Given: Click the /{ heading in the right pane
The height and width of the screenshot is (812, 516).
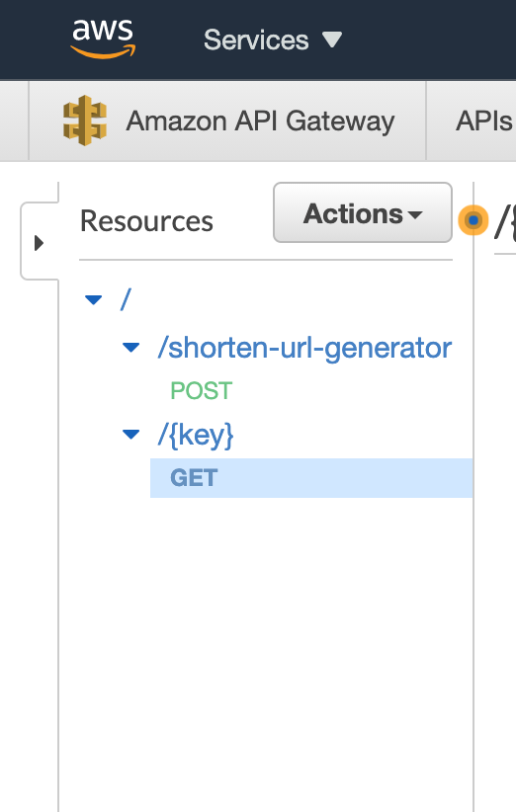Looking at the screenshot, I should click(506, 221).
